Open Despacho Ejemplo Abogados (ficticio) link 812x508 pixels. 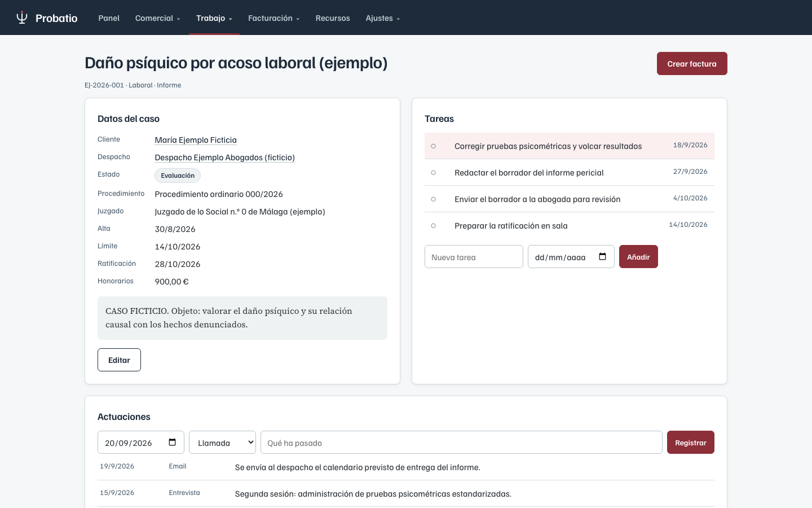tap(225, 157)
